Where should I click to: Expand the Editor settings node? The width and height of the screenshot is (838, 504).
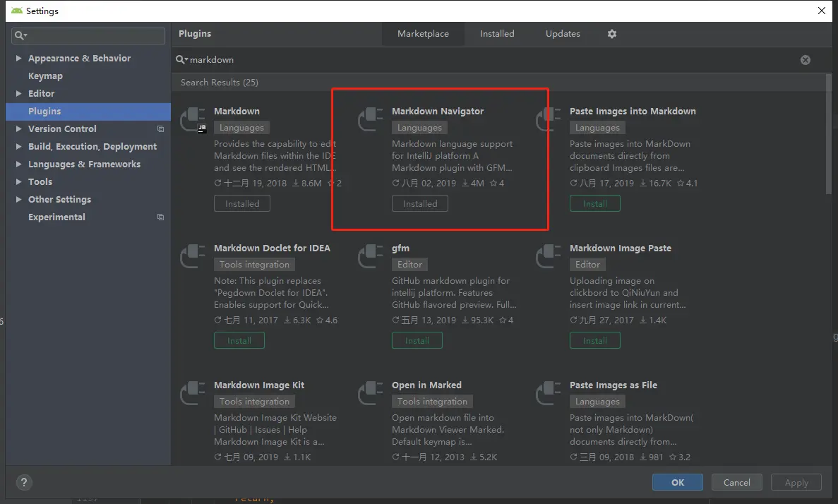point(18,94)
